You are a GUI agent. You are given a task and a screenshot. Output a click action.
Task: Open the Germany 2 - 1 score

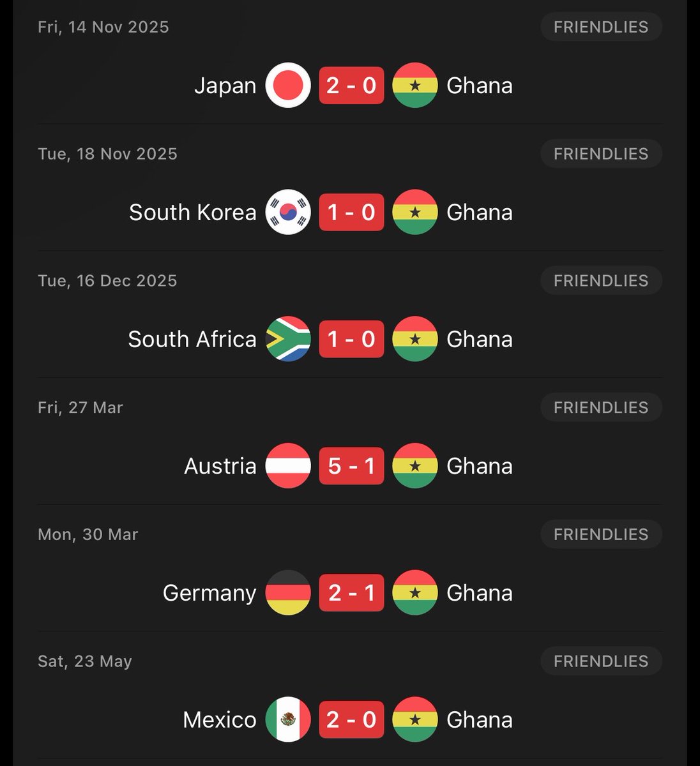[351, 592]
